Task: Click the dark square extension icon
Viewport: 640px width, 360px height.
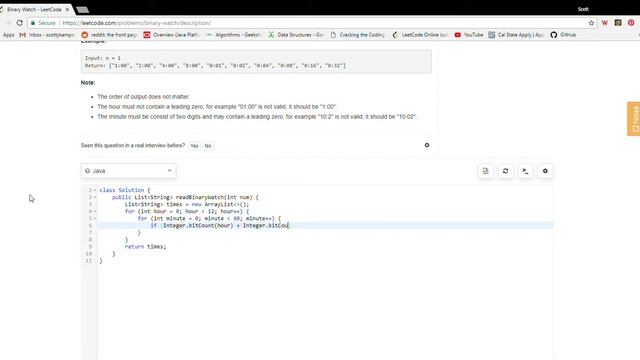Action: pyautogui.click(x=618, y=23)
